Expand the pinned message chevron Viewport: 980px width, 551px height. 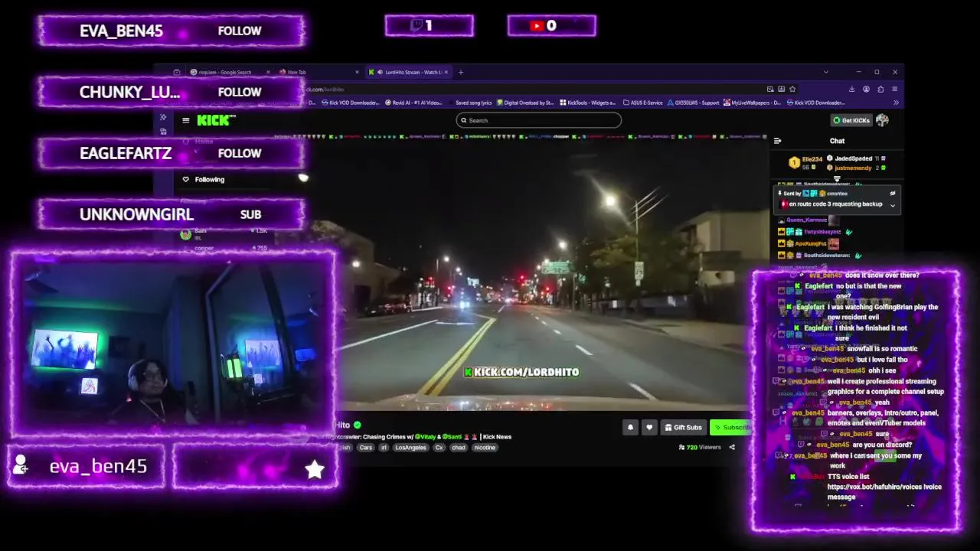[893, 205]
